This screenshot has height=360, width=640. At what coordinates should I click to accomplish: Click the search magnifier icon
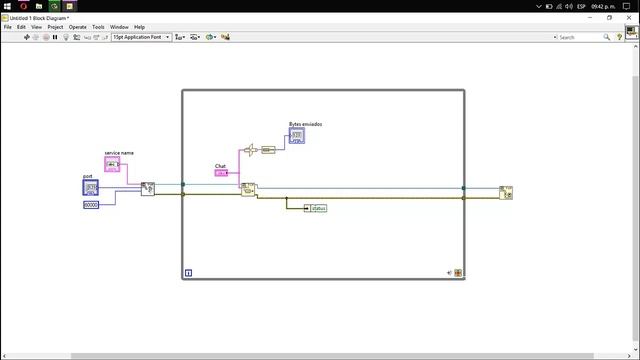tap(607, 37)
